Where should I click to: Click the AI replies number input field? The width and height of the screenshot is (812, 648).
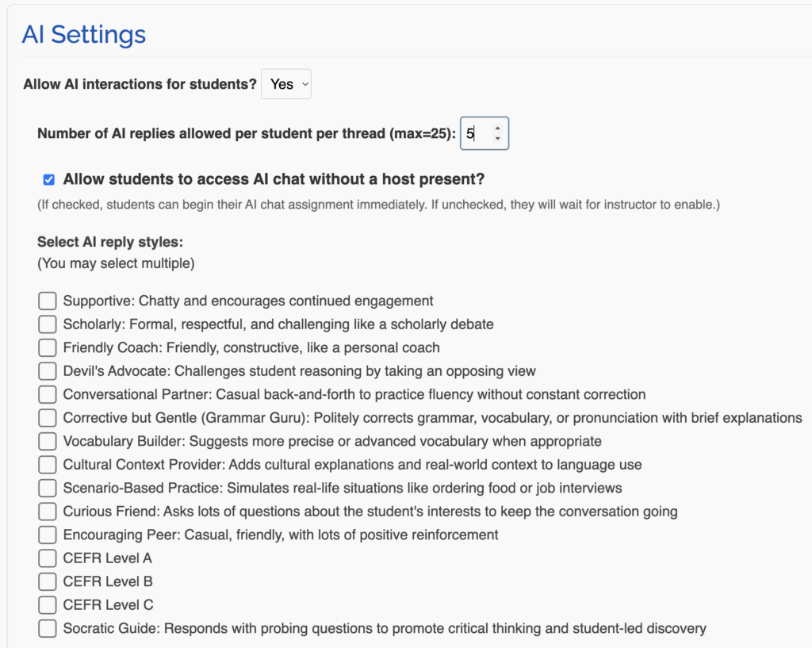tap(476, 134)
